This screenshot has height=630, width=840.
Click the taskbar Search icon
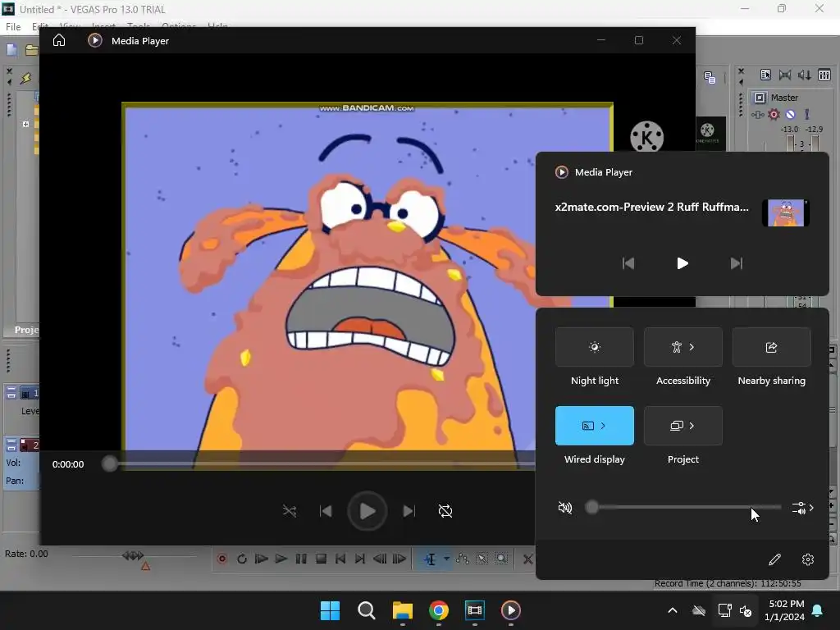[x=367, y=610]
